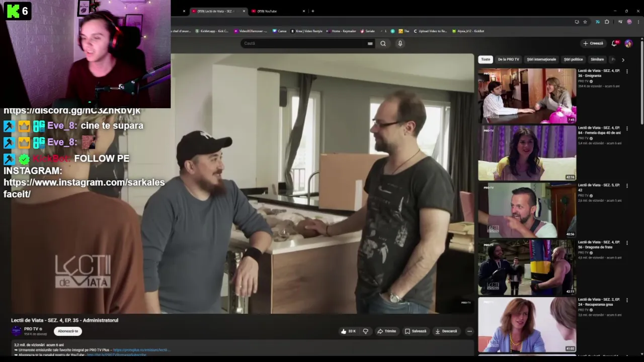
Task: Select the De la PRO TV chip
Action: click(508, 59)
